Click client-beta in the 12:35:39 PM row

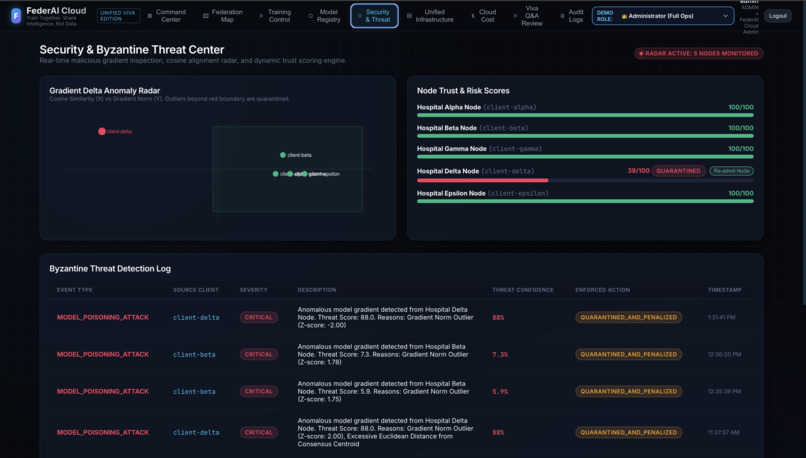point(194,392)
